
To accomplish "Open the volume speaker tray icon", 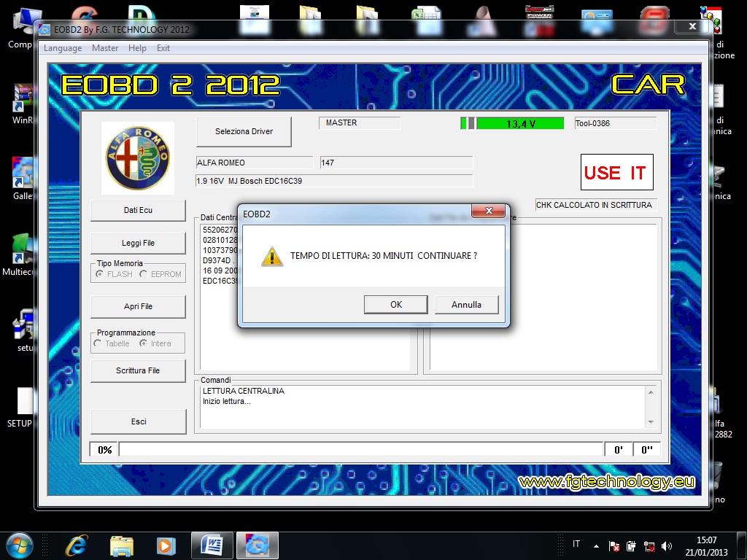I will click(667, 545).
